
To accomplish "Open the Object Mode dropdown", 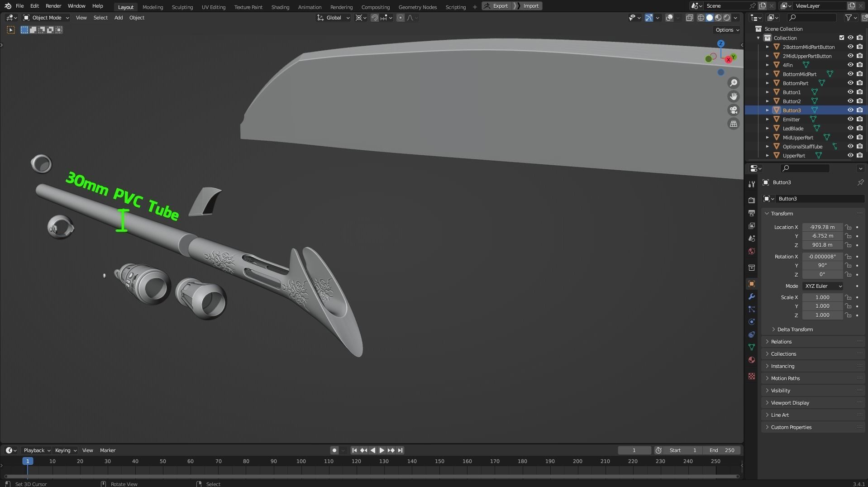I will click(46, 18).
